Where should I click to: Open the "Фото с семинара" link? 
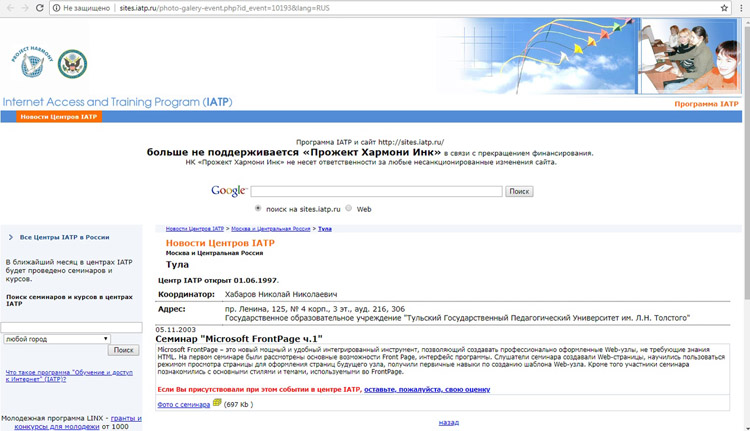click(x=183, y=404)
